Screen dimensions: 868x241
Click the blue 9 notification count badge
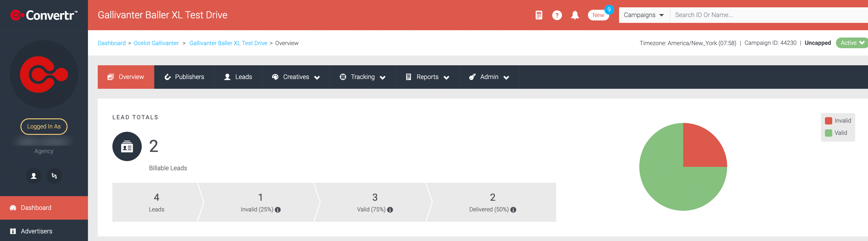609,10
